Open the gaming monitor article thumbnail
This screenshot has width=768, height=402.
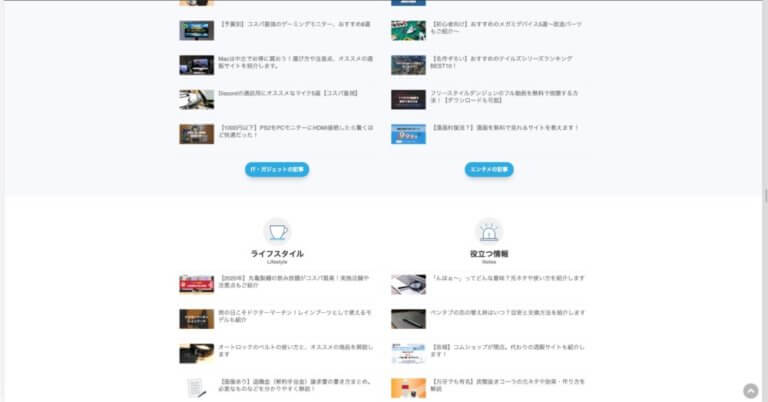tap(196, 31)
